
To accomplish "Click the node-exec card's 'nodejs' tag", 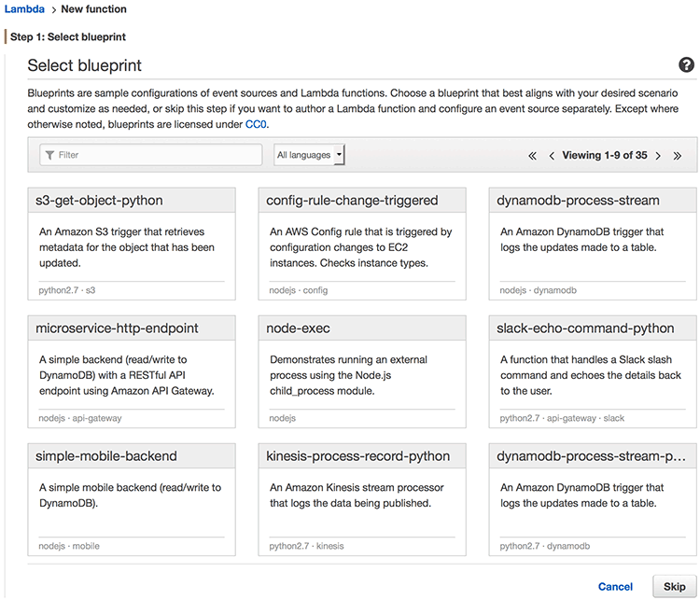I will [x=282, y=418].
